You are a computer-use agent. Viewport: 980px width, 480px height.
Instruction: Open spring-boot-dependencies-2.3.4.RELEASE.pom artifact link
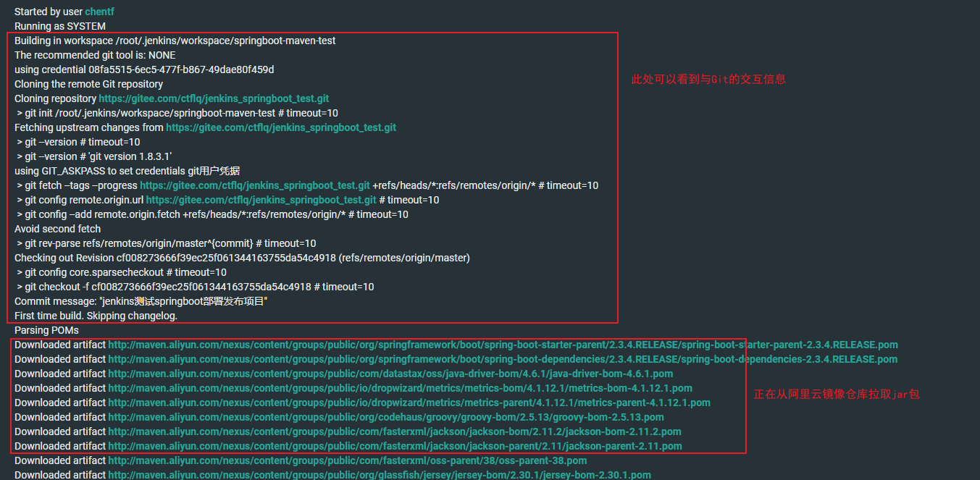pyautogui.click(x=503, y=359)
